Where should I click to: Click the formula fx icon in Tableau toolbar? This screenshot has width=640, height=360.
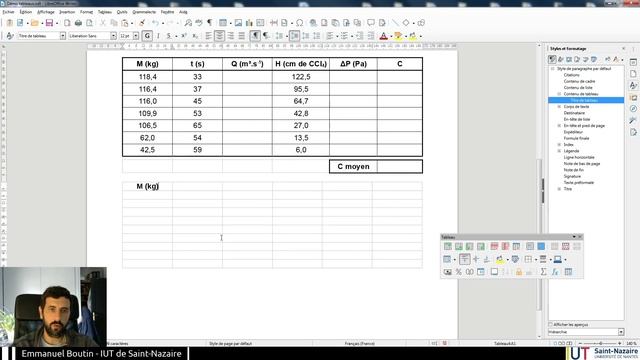coord(555,272)
